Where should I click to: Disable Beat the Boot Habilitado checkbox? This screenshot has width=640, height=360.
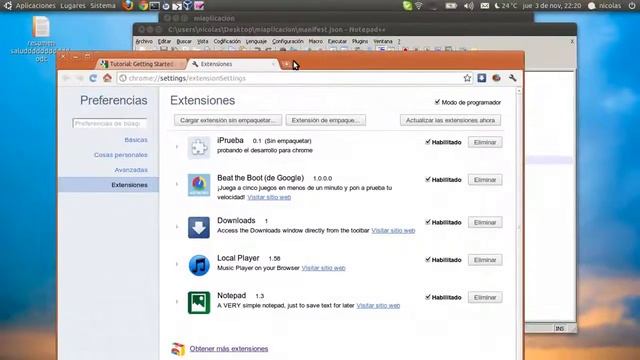[x=428, y=179]
